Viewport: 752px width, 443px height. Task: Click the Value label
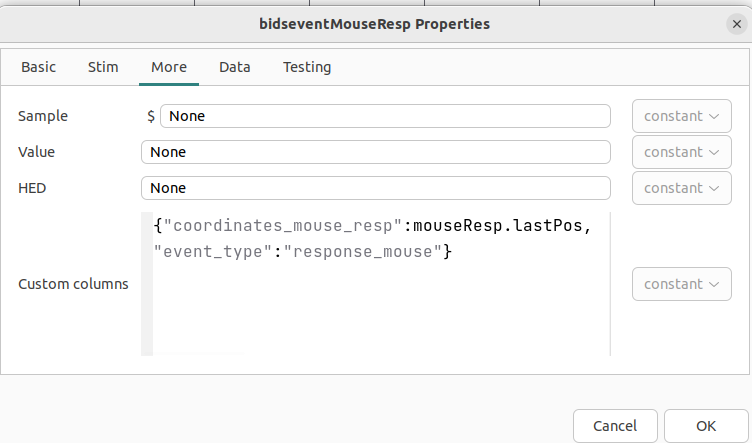36,152
